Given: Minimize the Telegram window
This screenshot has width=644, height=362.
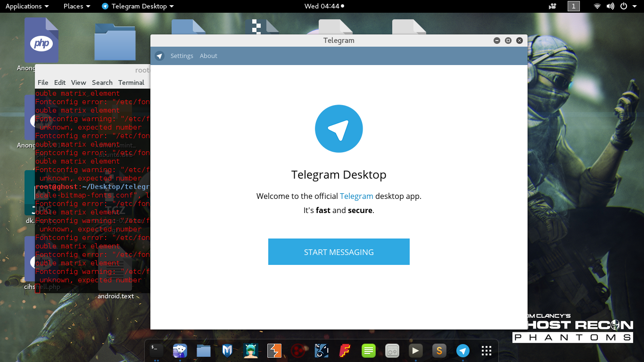Looking at the screenshot, I should pos(497,41).
